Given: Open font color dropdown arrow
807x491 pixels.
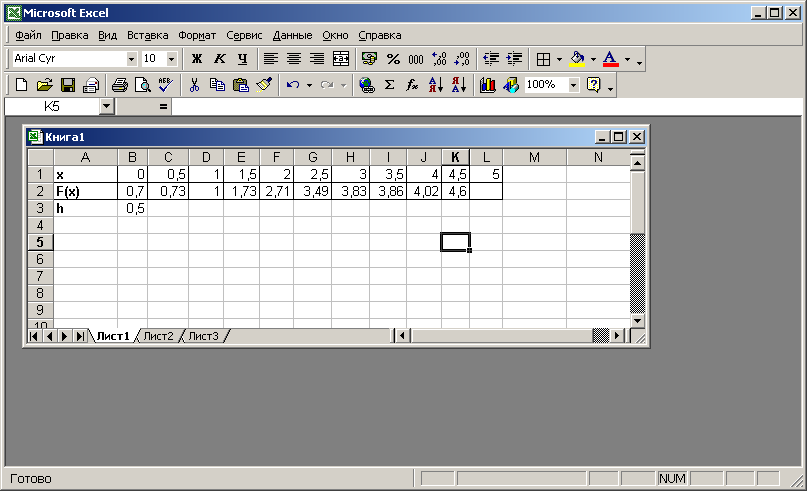Looking at the screenshot, I should (627, 59).
